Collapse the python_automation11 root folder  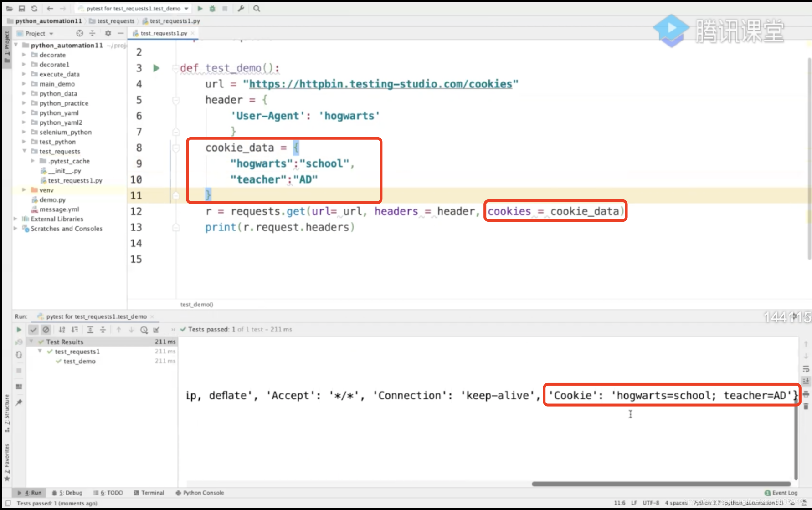[x=16, y=45]
